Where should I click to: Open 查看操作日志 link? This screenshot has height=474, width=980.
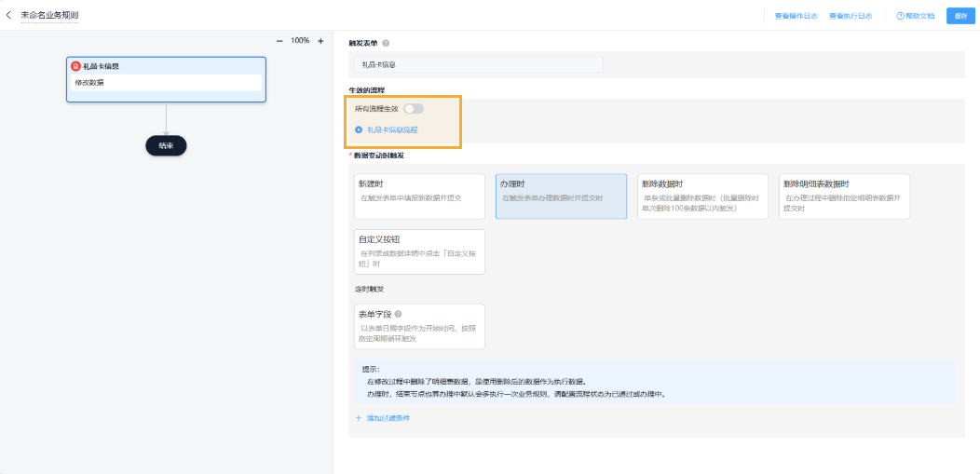click(796, 16)
